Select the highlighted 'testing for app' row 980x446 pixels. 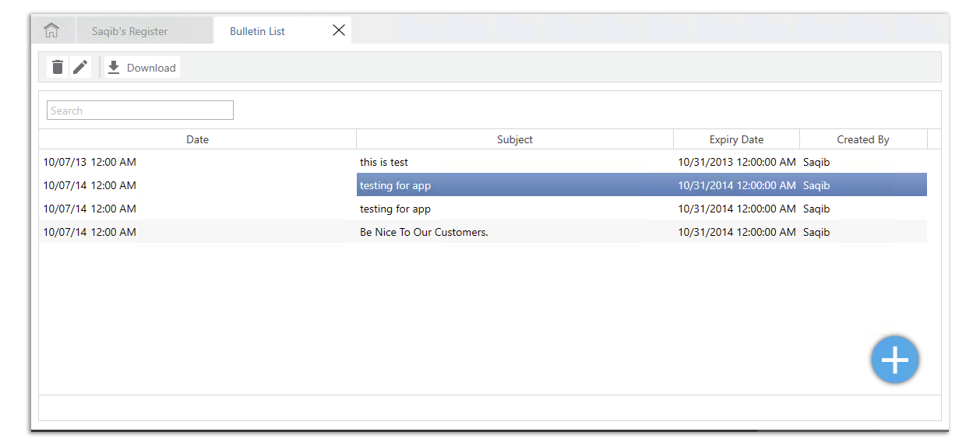pyautogui.click(x=483, y=185)
